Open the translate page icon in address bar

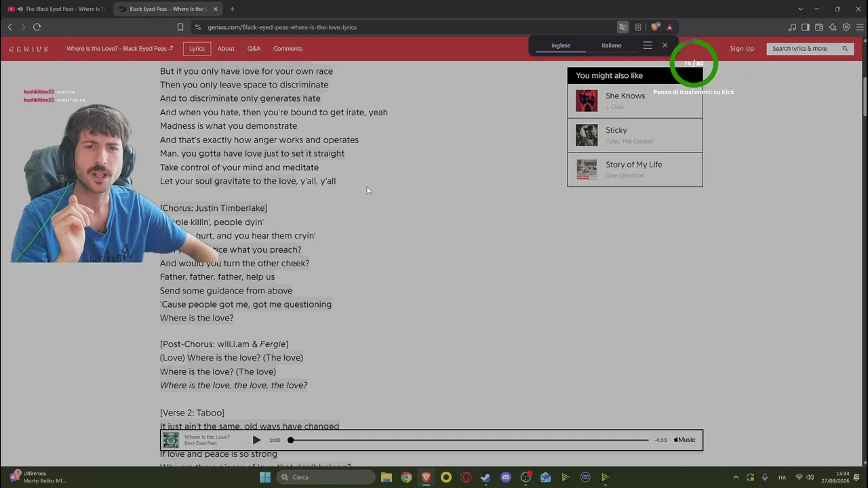click(623, 27)
